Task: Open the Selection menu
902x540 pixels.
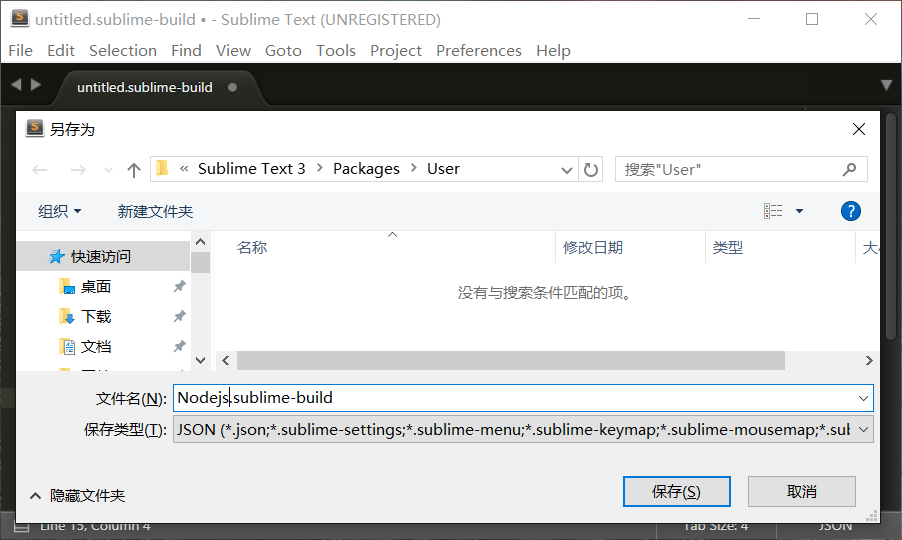Action: pos(123,51)
